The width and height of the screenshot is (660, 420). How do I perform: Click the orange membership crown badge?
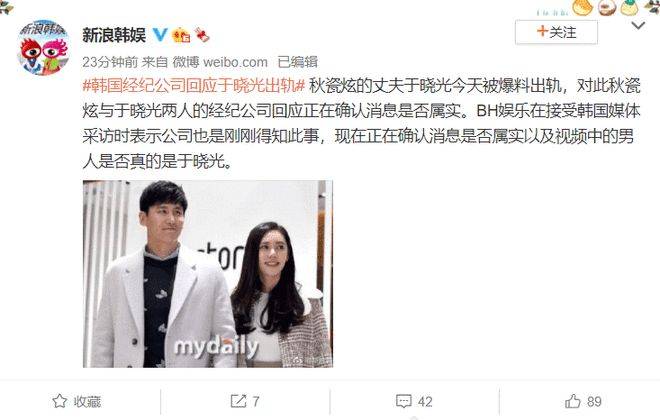point(181,35)
